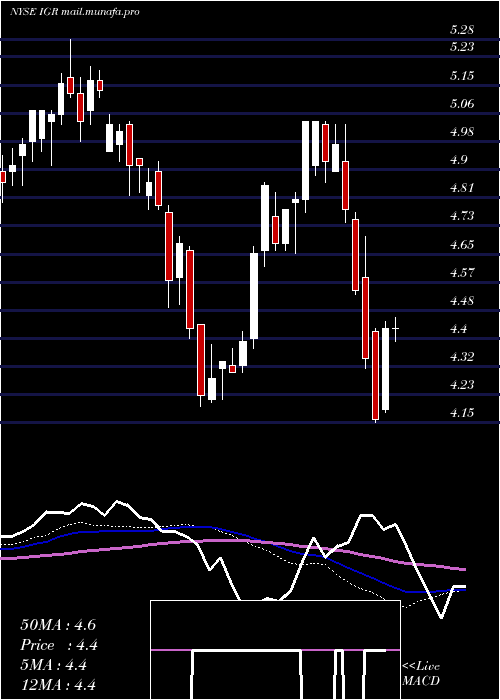Click the last small doji candle near 4.4

[396, 329]
